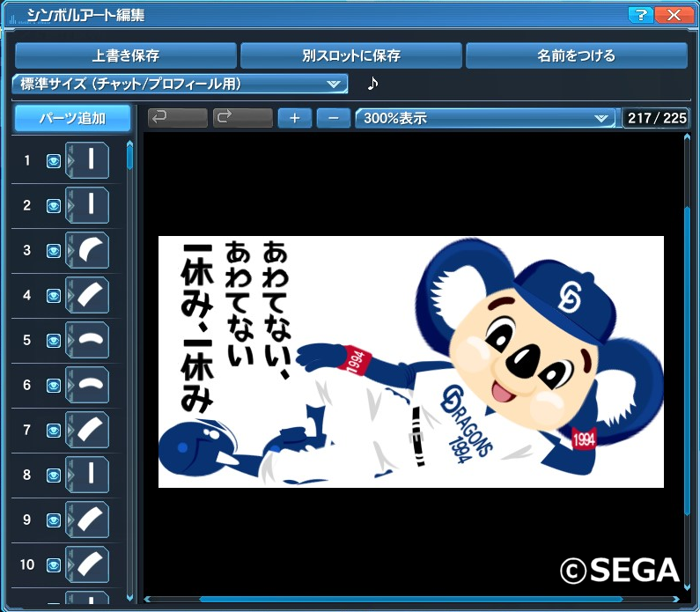The image size is (700, 612).
Task: Click canvas horizontal scrollbar left arrow
Action: click(147, 599)
